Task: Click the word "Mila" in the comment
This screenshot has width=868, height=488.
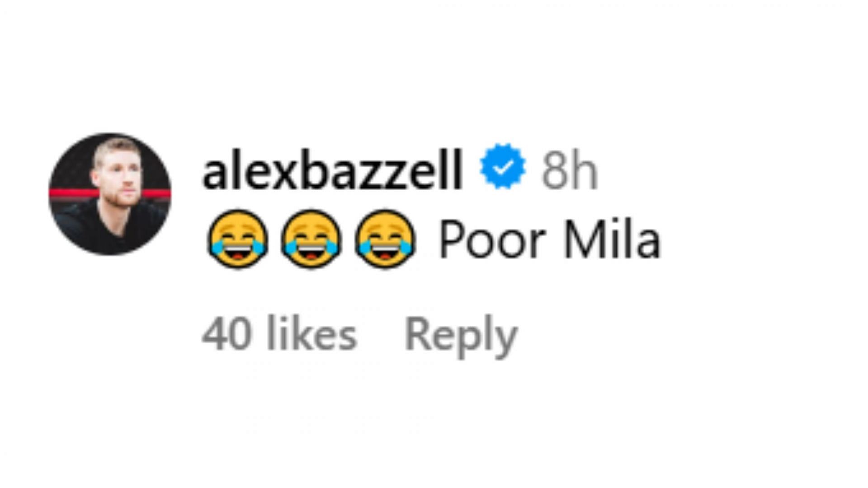Action: (x=612, y=240)
